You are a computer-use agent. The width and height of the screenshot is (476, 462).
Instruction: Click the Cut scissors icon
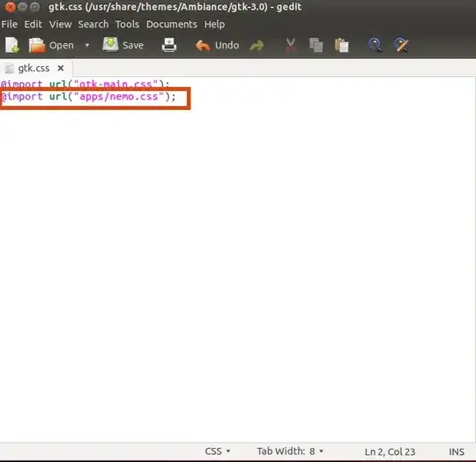pos(291,45)
